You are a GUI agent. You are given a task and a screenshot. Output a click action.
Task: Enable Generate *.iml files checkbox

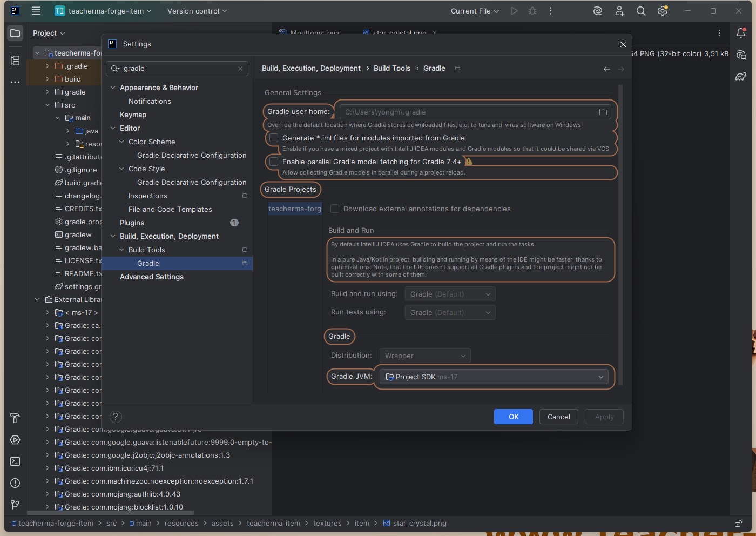[274, 138]
